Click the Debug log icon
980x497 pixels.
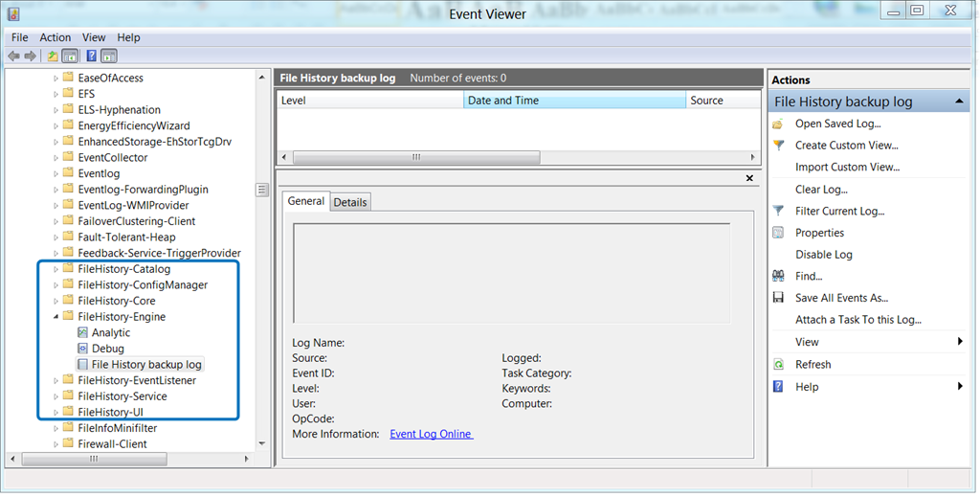[x=82, y=349]
